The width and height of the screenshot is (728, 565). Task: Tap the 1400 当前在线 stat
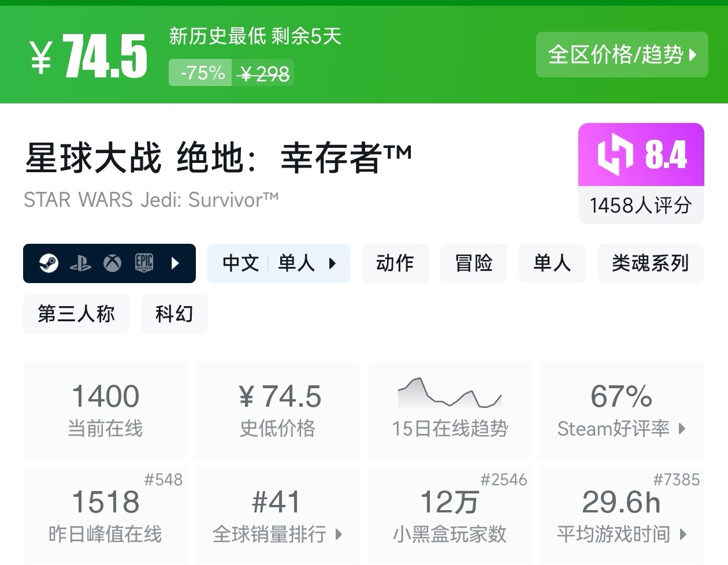tap(105, 410)
